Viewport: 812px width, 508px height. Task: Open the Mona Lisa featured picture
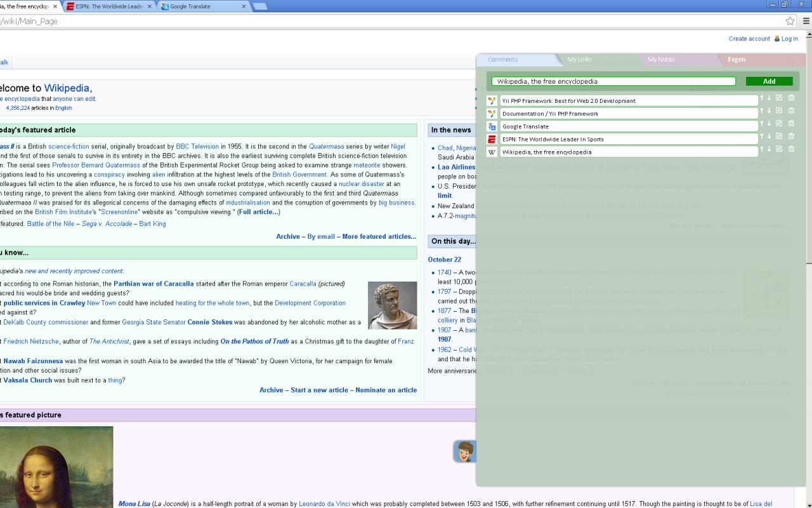pyautogui.click(x=56, y=467)
